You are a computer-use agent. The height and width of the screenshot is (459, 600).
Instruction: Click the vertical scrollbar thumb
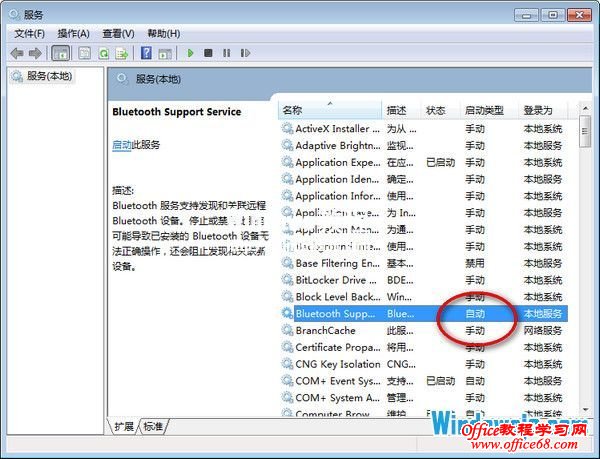(x=585, y=132)
